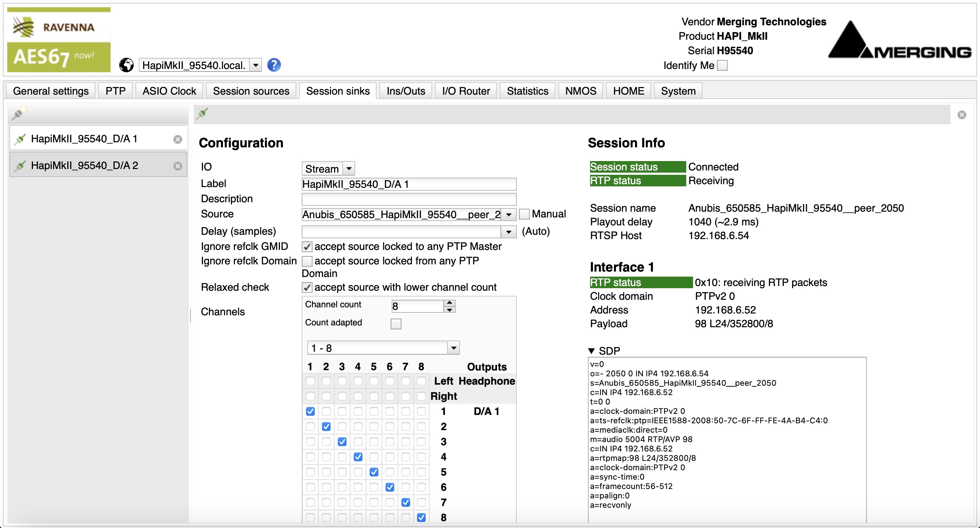
Task: Click plug icon beside HapiMkII_95540_D/A 1
Action: 20,139
